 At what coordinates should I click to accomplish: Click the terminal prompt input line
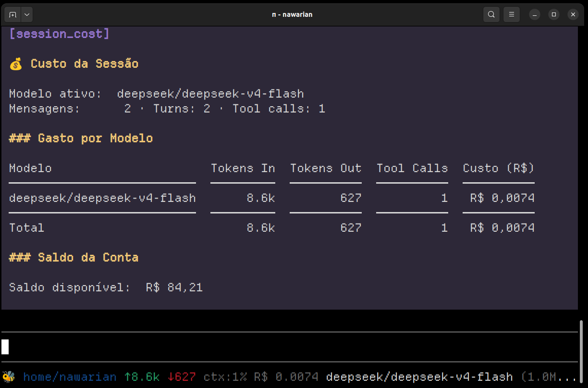[x=289, y=347]
